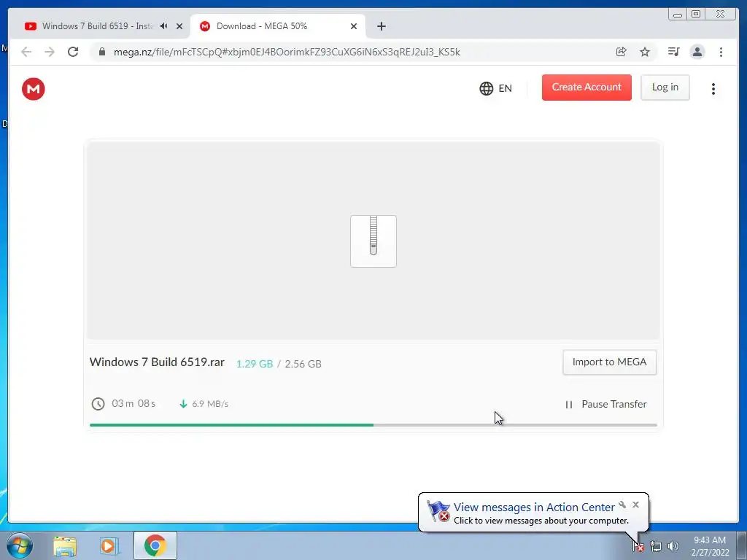This screenshot has height=560, width=747.
Task: Click Chrome icon in taskbar
Action: click(x=155, y=545)
